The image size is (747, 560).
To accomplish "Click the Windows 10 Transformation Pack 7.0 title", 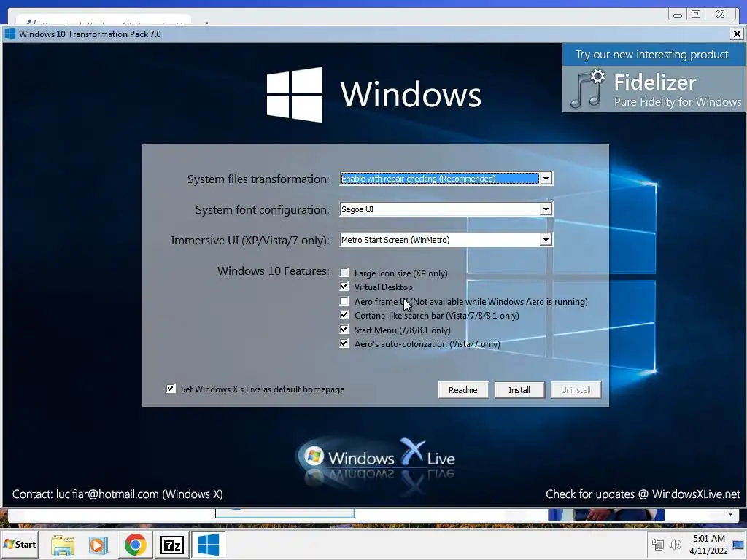I will click(90, 34).
